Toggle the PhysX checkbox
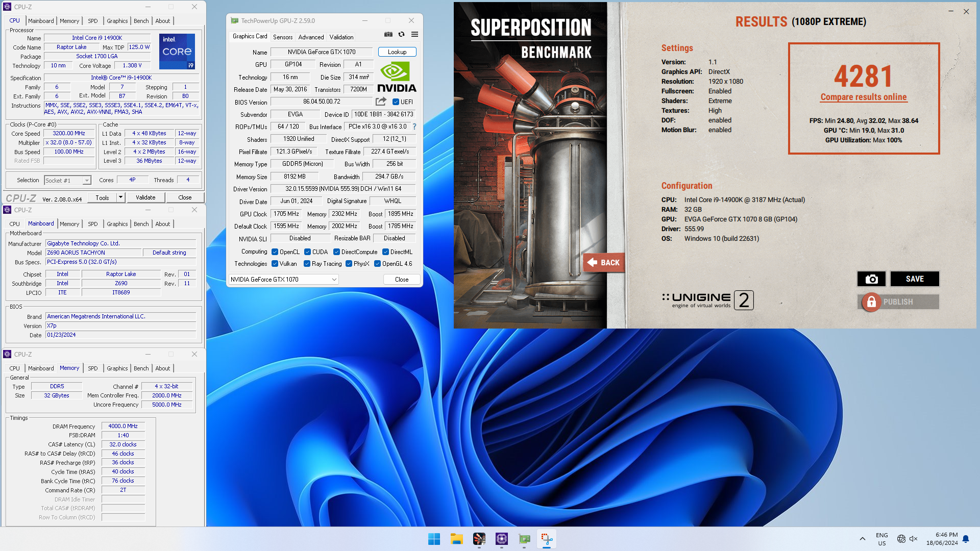This screenshot has height=551, width=980. (x=349, y=264)
